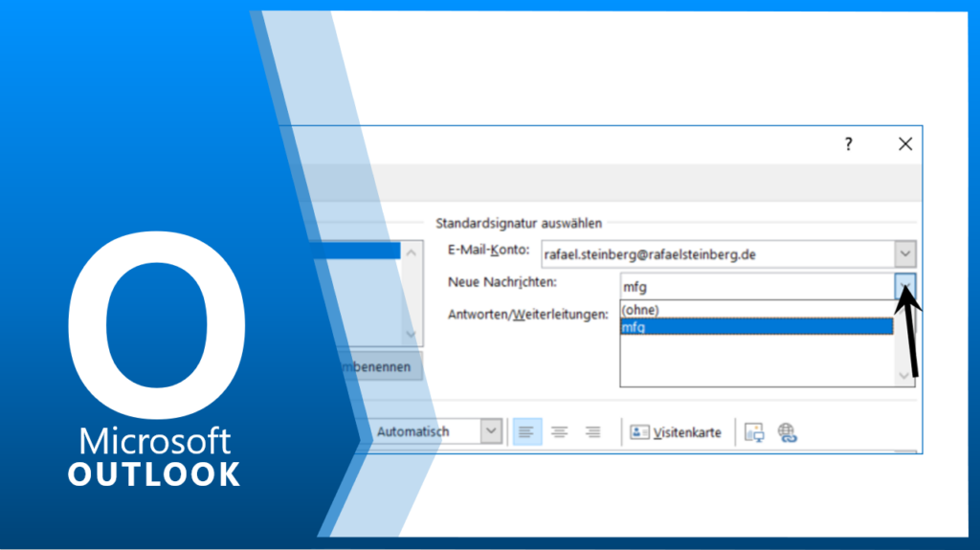The width and height of the screenshot is (980, 550).
Task: Click the Standardsignatur auswählen heading
Action: pyautogui.click(x=519, y=223)
